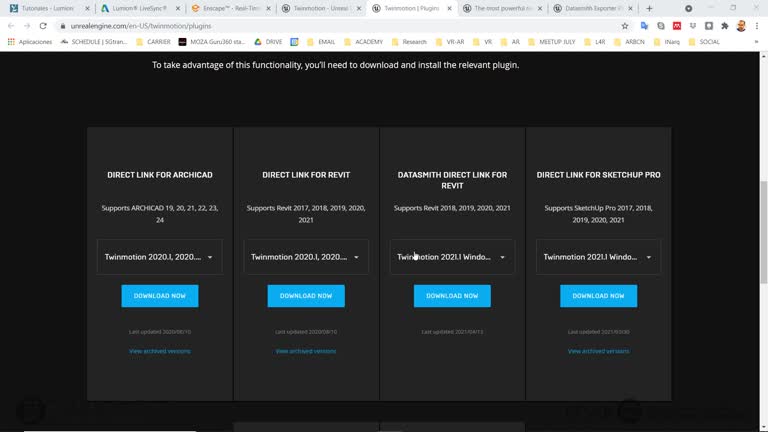Open the SketchUp Pro version dropdown
The image size is (768, 432).
[598, 257]
